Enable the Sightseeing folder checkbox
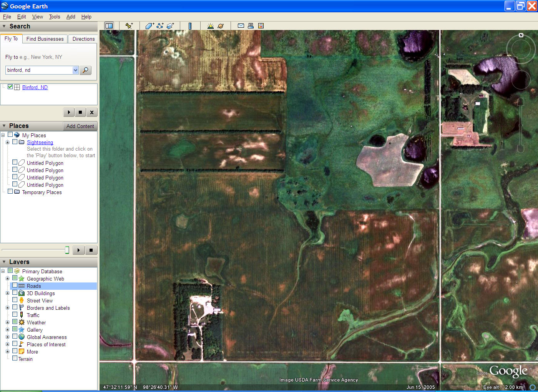The width and height of the screenshot is (538, 392). coord(15,142)
